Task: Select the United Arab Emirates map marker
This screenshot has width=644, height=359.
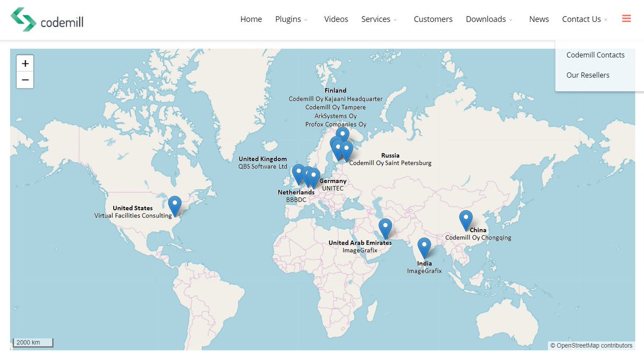Action: (385, 229)
